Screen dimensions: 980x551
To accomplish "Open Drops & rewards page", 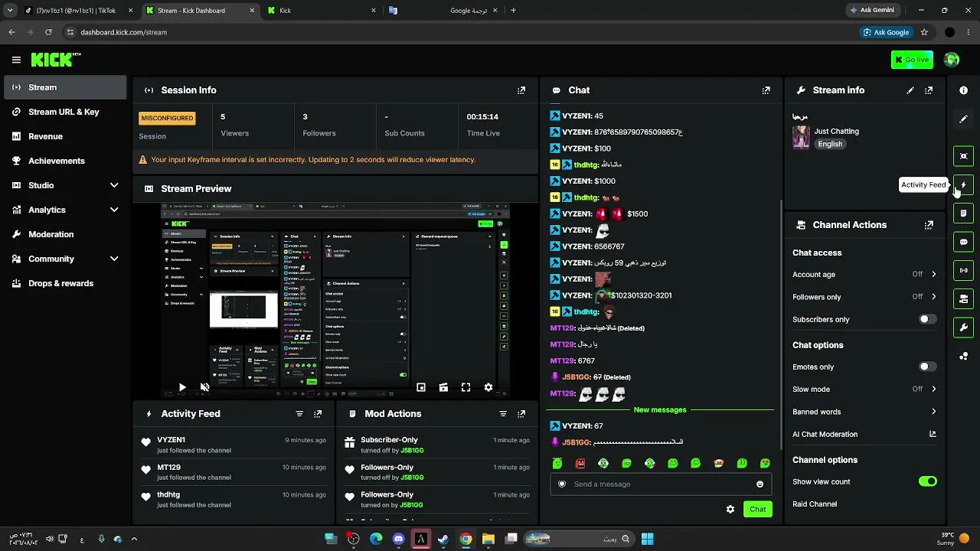I will [x=65, y=283].
